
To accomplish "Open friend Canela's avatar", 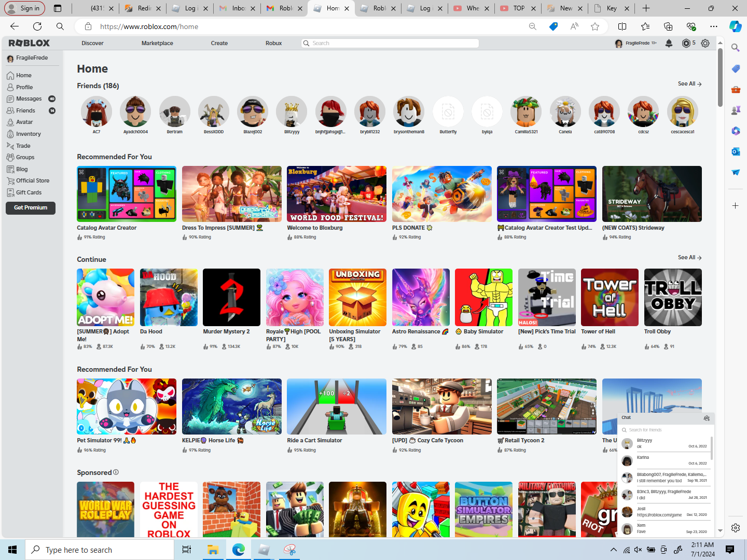I will coord(565,111).
